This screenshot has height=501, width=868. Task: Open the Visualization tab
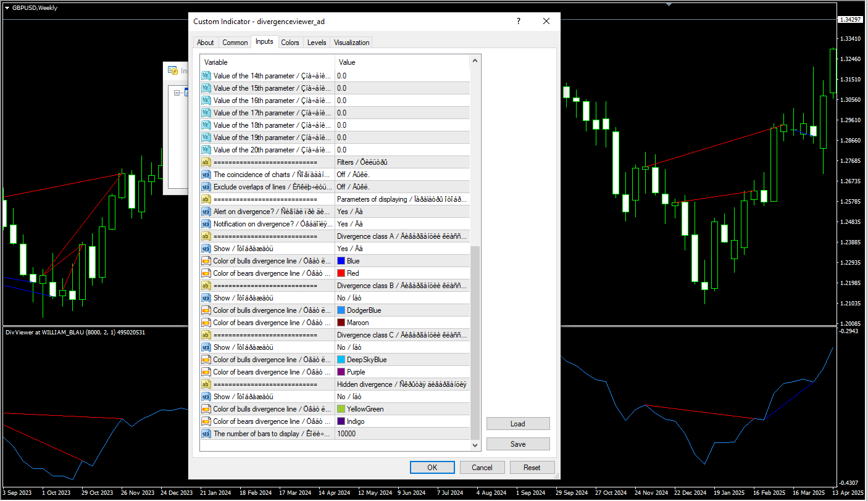[351, 43]
